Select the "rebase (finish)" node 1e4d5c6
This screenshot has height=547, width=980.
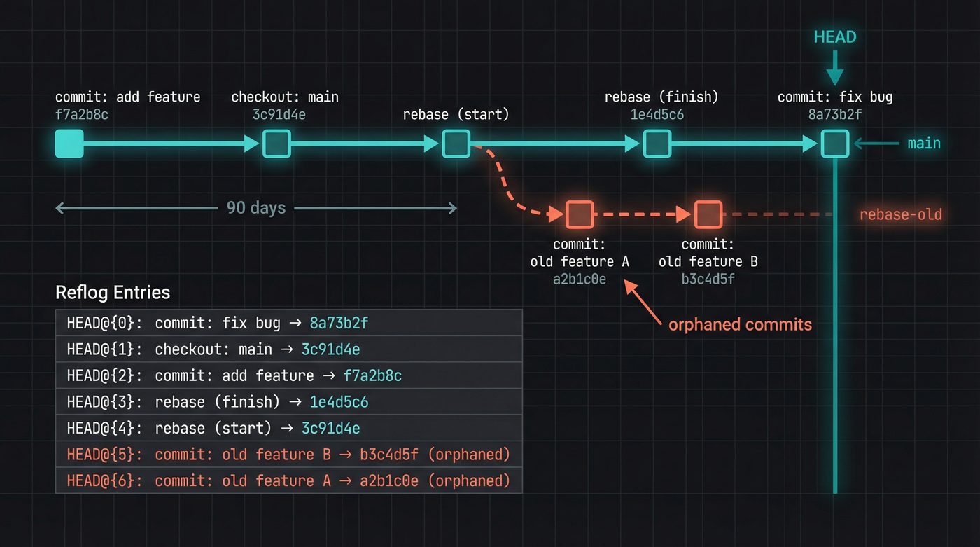pos(657,143)
